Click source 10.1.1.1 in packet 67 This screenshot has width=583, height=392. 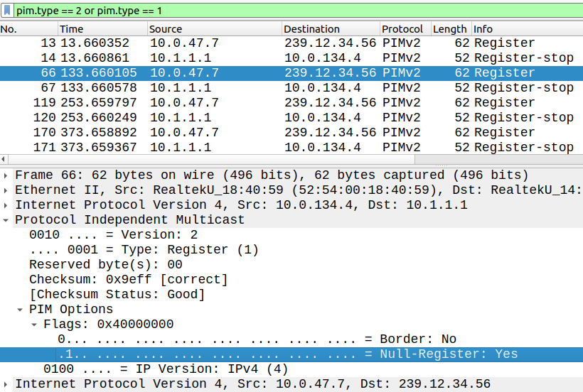click(x=181, y=87)
